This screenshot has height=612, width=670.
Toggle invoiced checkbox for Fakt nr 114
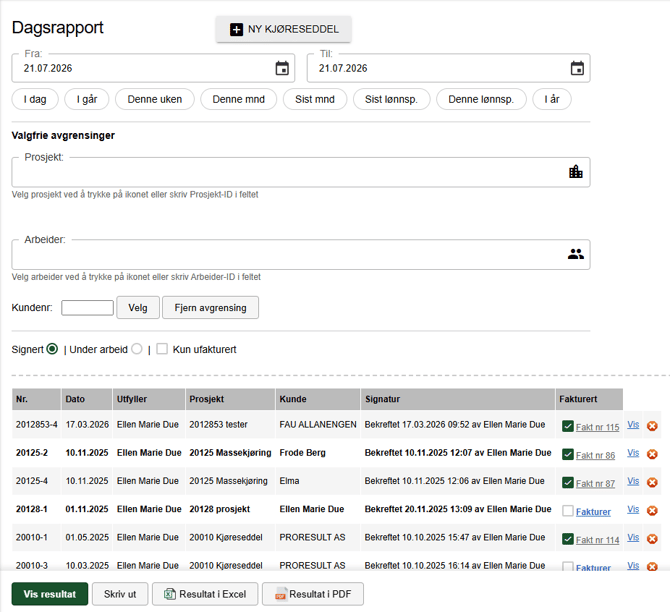click(x=567, y=539)
